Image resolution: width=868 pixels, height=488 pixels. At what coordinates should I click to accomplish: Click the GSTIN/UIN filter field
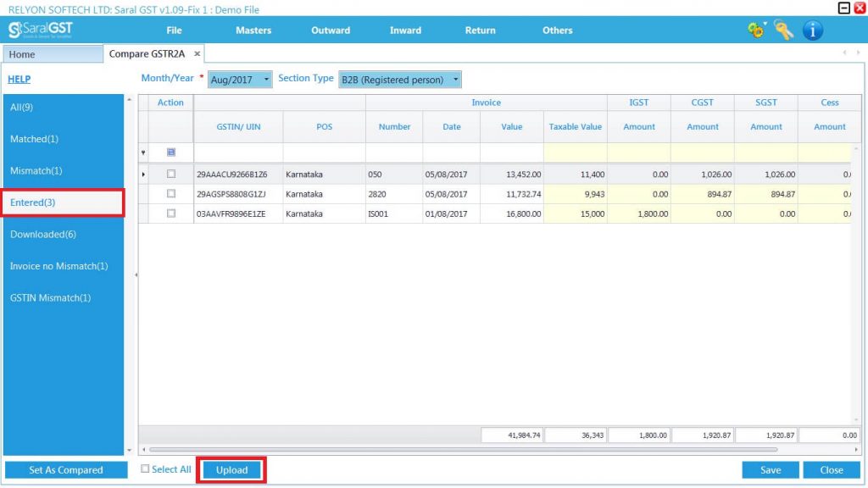click(238, 152)
